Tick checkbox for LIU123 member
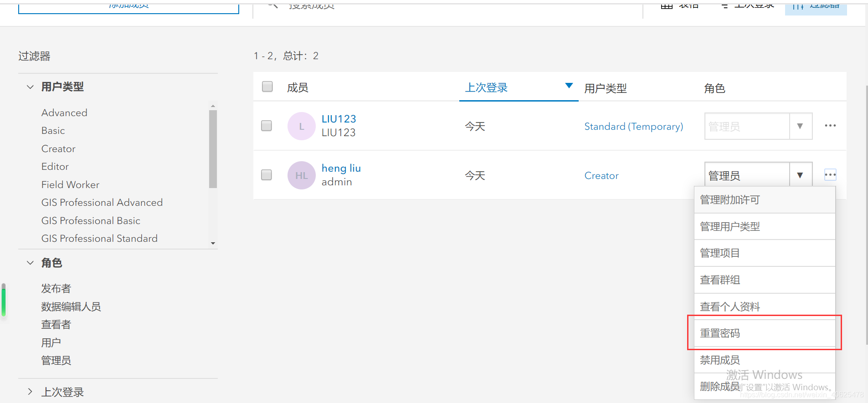Image resolution: width=868 pixels, height=403 pixels. 267,126
